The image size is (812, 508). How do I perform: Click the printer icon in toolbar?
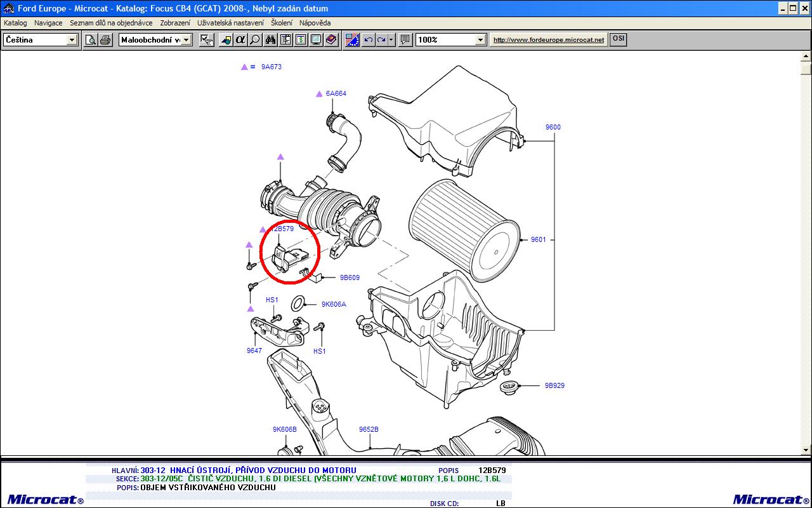click(105, 40)
